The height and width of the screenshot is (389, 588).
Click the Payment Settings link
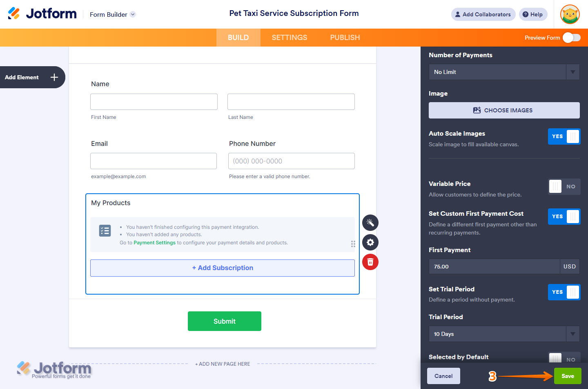(x=154, y=242)
